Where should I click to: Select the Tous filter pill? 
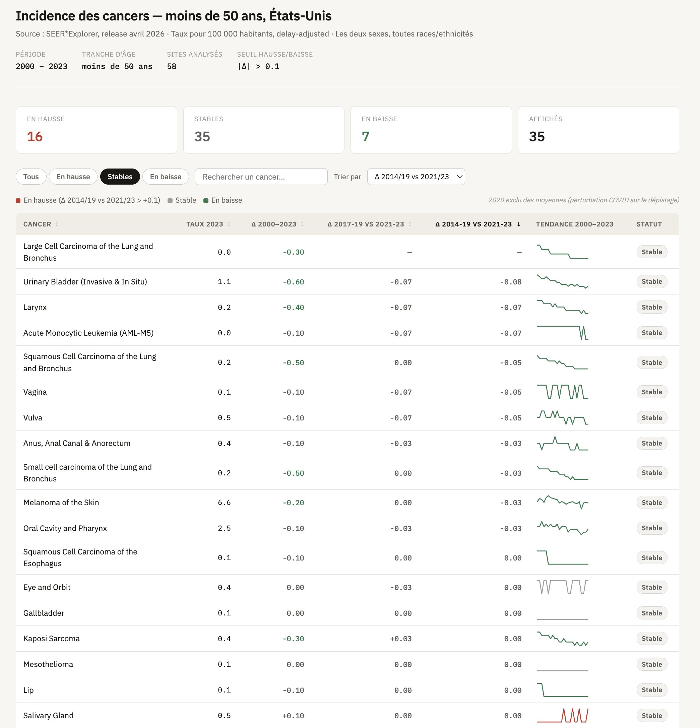point(31,177)
